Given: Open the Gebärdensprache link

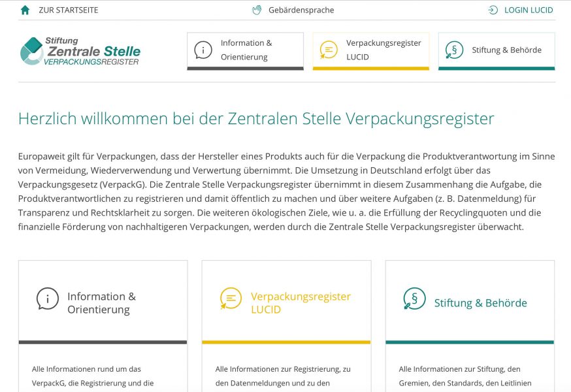Looking at the screenshot, I should coord(301,10).
